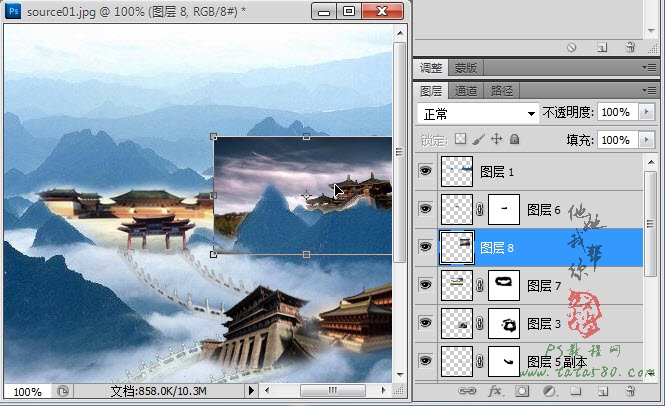Click the 不透明度 value field
Viewport: 665px width, 406px height.
point(618,112)
